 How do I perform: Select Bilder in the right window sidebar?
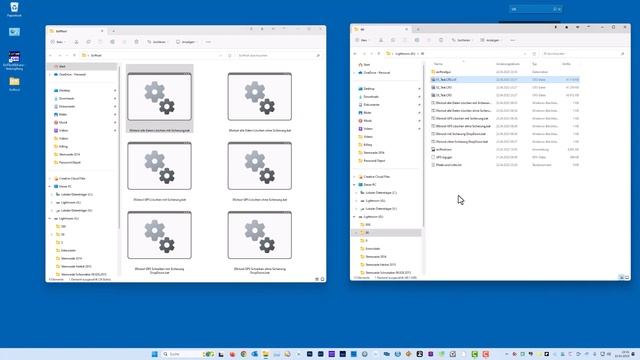click(367, 113)
